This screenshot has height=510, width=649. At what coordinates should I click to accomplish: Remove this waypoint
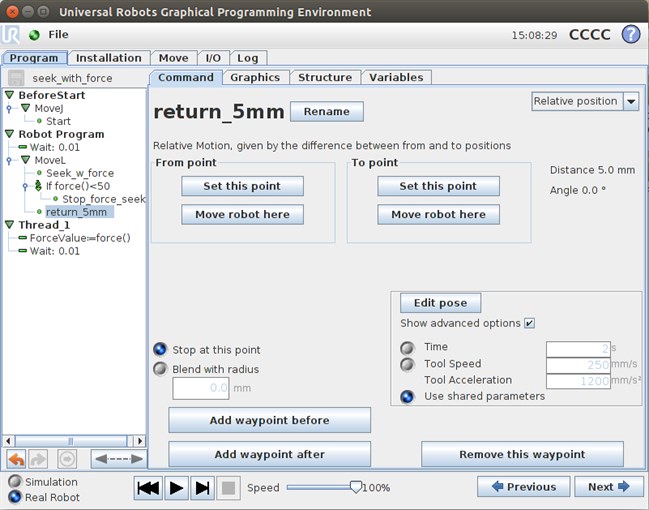pyautogui.click(x=522, y=454)
